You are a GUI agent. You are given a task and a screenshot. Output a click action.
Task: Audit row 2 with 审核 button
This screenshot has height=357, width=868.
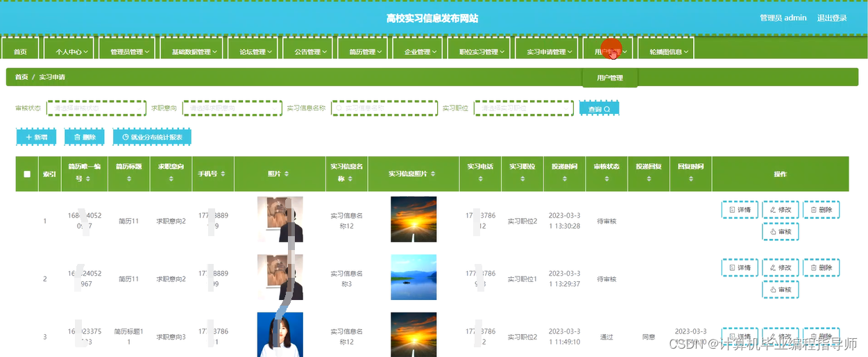(781, 289)
